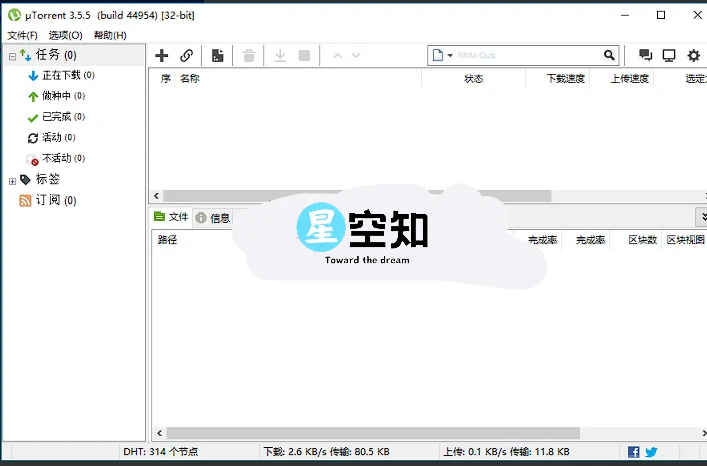Select 做种中 (0) category

pos(63,96)
